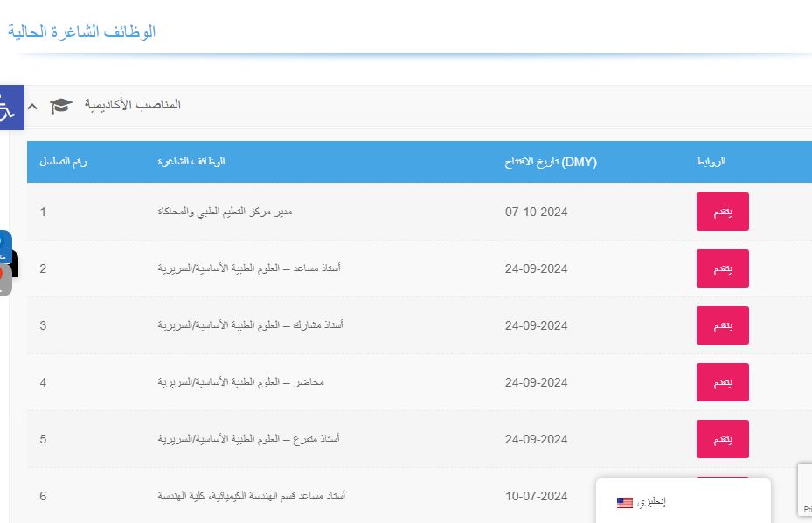Select the مدير مركز التعليم الطبي والمحاكاة job title
Image resolution: width=812 pixels, height=523 pixels.
225,212
